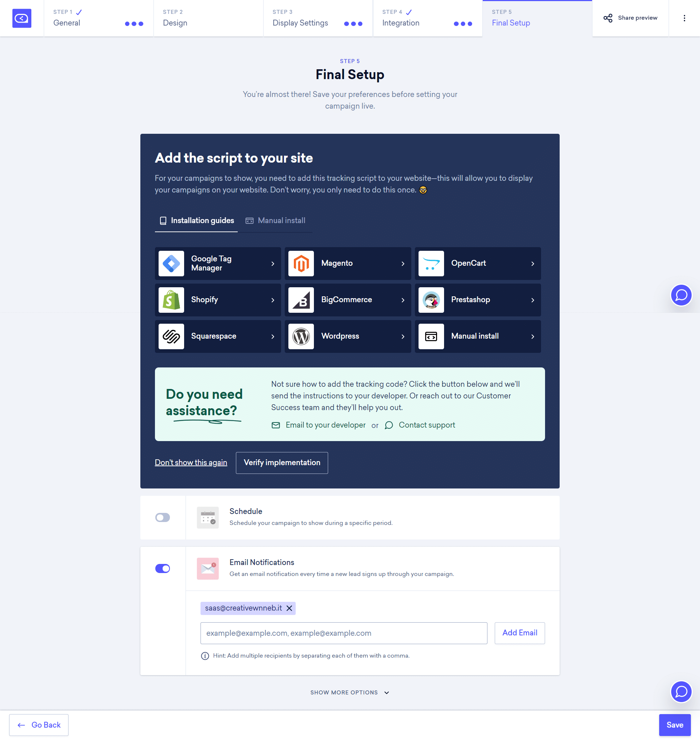Viewport: 700px width, 740px height.
Task: Click Shopify installation guide chevron
Action: [272, 300]
